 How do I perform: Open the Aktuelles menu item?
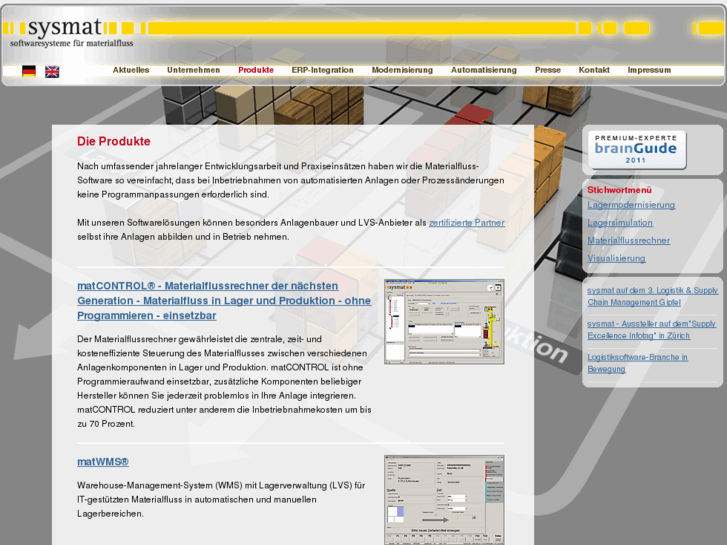131,70
